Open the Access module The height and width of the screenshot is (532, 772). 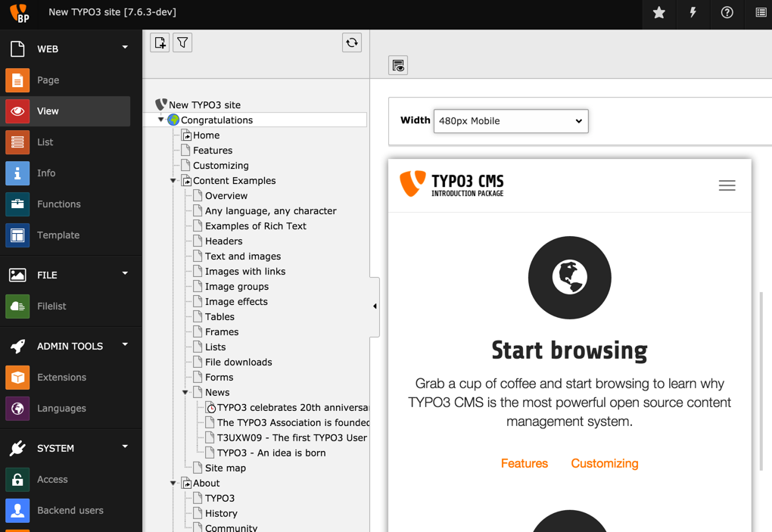66,479
